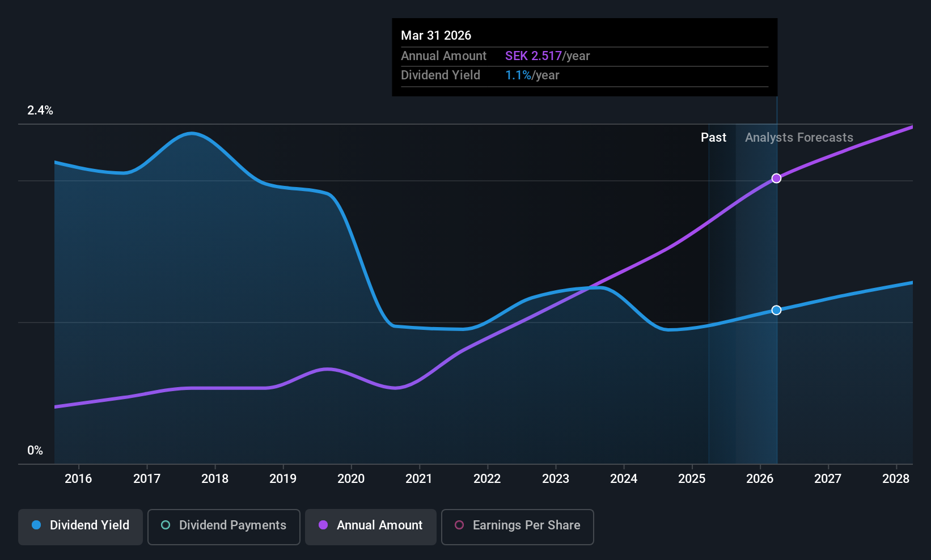The width and height of the screenshot is (931, 560).
Task: Click the 2020 x-axis year label
Action: click(351, 478)
